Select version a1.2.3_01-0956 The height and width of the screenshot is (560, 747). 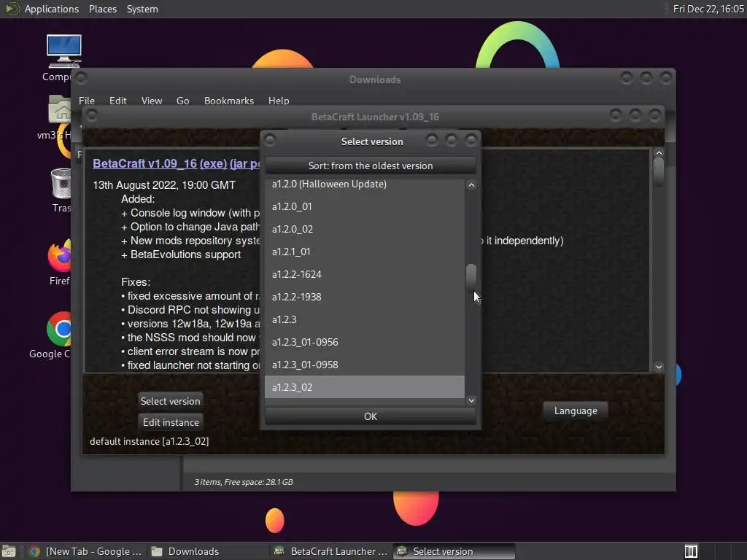point(365,342)
